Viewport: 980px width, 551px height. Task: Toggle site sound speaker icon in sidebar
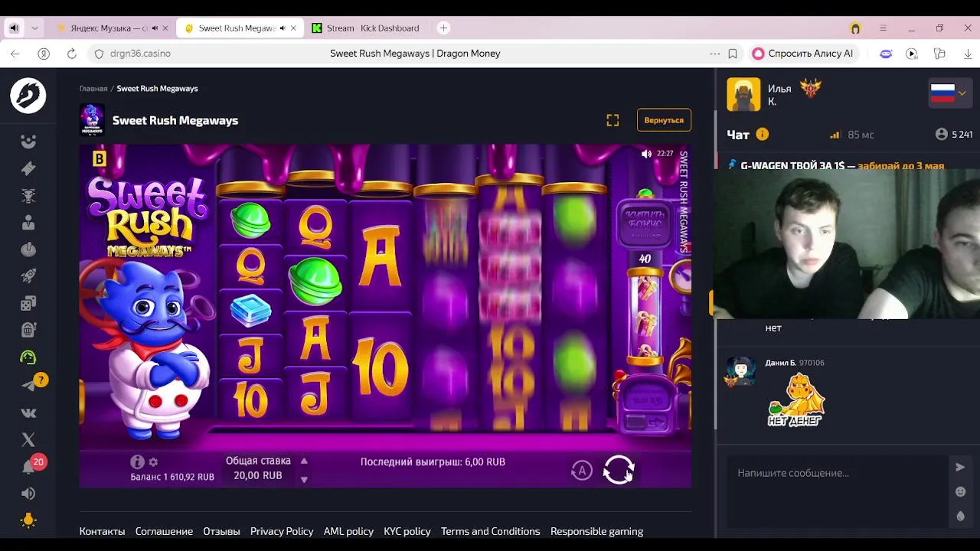28,494
